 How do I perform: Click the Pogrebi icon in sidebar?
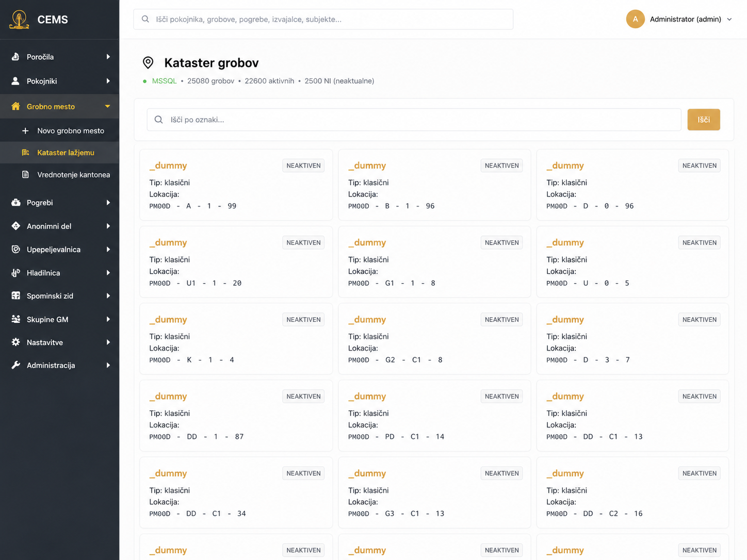tap(15, 203)
